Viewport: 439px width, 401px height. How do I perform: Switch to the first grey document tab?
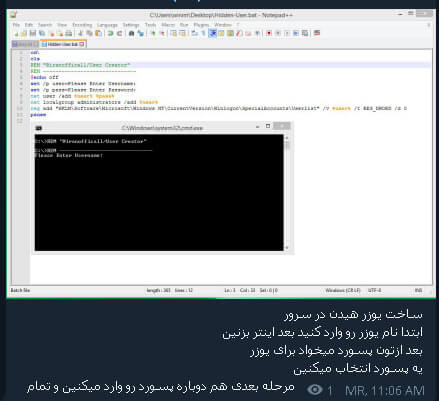click(x=25, y=44)
